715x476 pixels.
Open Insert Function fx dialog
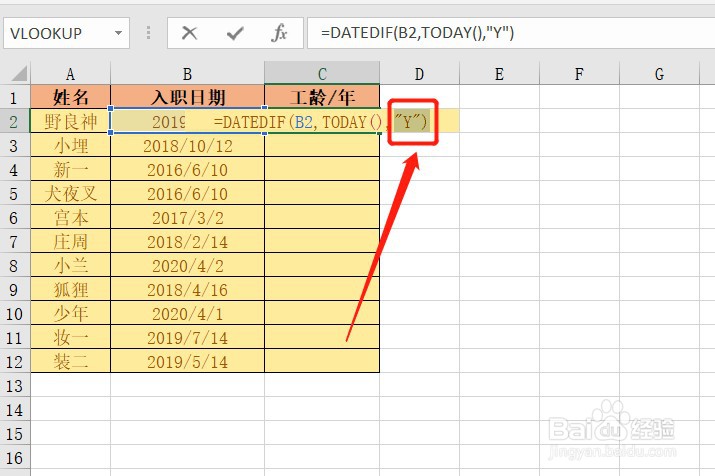coord(279,33)
